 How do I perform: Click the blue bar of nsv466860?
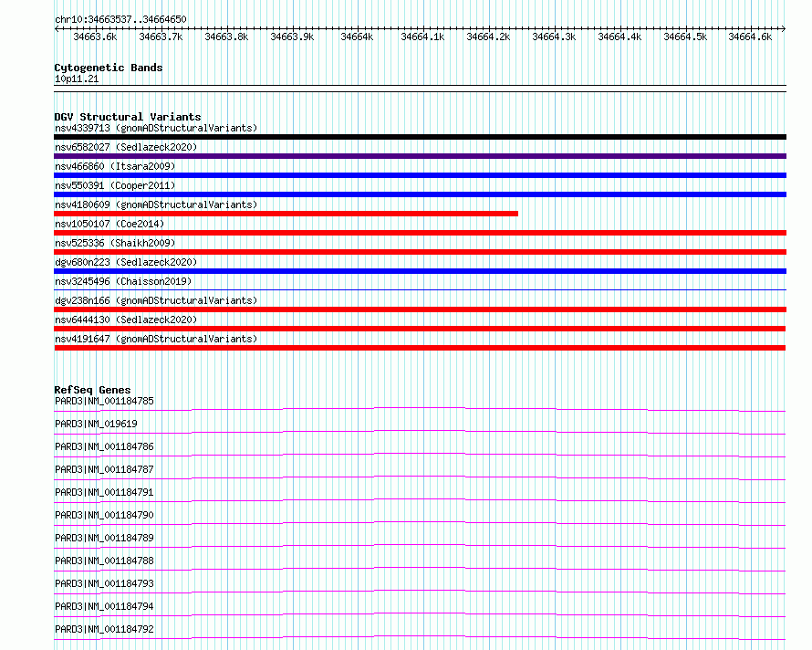[420, 175]
